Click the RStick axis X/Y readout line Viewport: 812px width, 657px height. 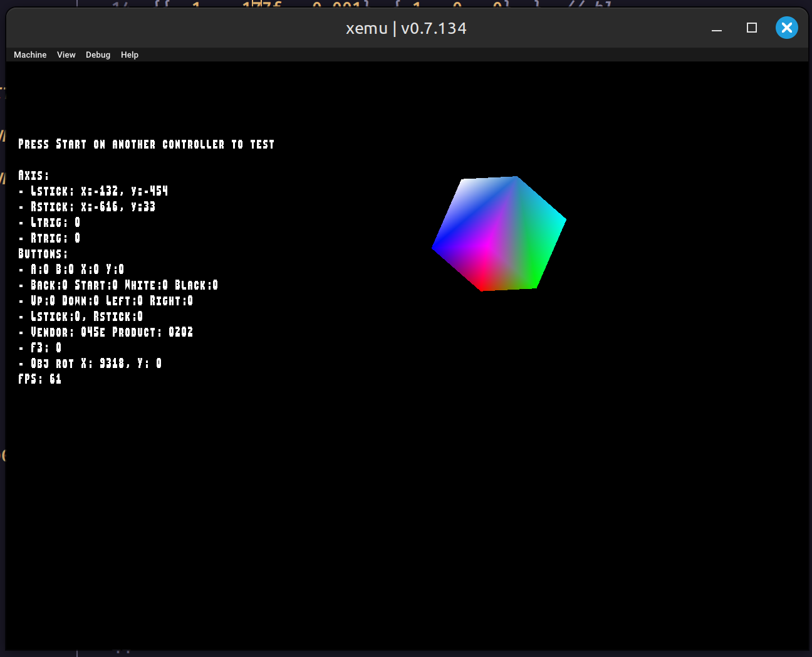click(93, 207)
